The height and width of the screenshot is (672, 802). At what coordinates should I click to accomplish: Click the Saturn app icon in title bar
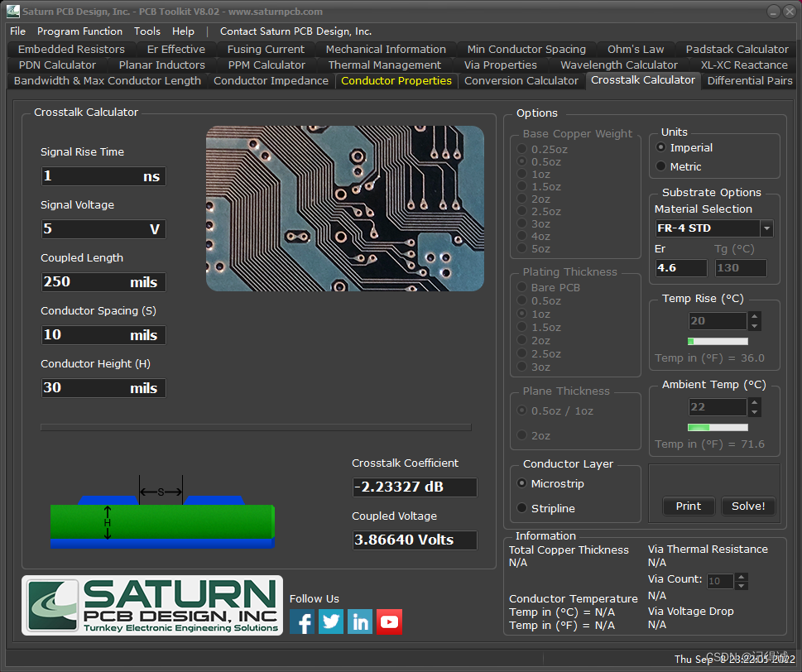click(12, 12)
